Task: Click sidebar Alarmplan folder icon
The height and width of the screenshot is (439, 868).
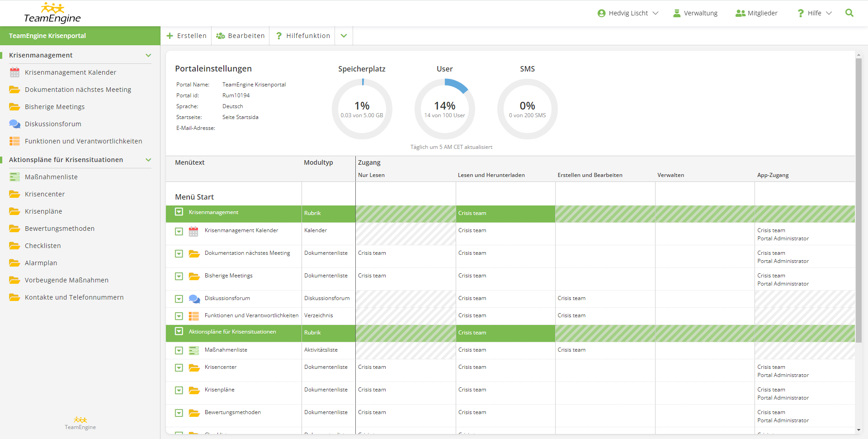Action: pyautogui.click(x=14, y=263)
